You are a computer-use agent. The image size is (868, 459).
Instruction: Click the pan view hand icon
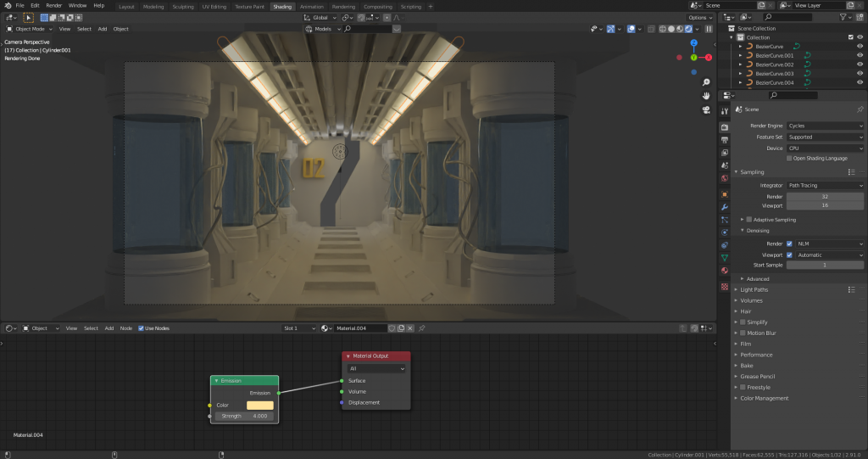(x=706, y=96)
